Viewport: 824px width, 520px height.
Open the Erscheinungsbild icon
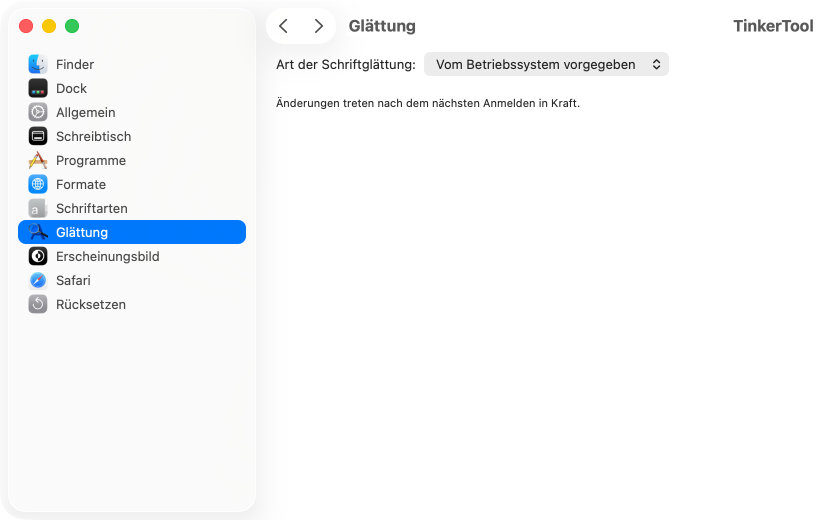click(x=38, y=256)
